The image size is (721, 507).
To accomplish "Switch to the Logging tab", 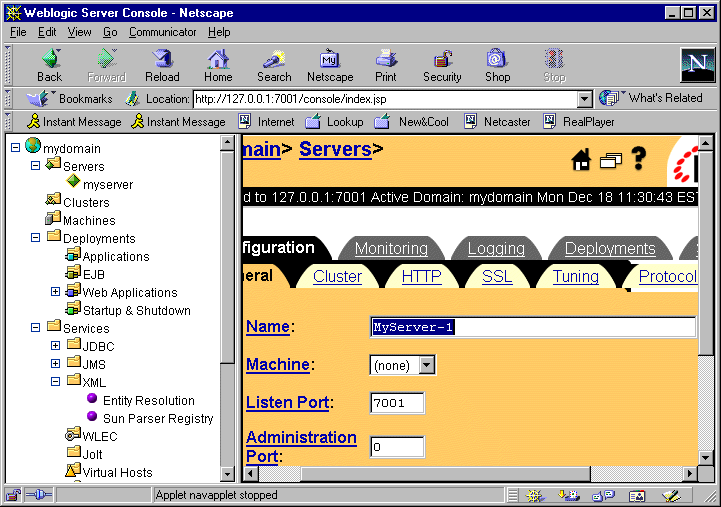I will point(496,249).
